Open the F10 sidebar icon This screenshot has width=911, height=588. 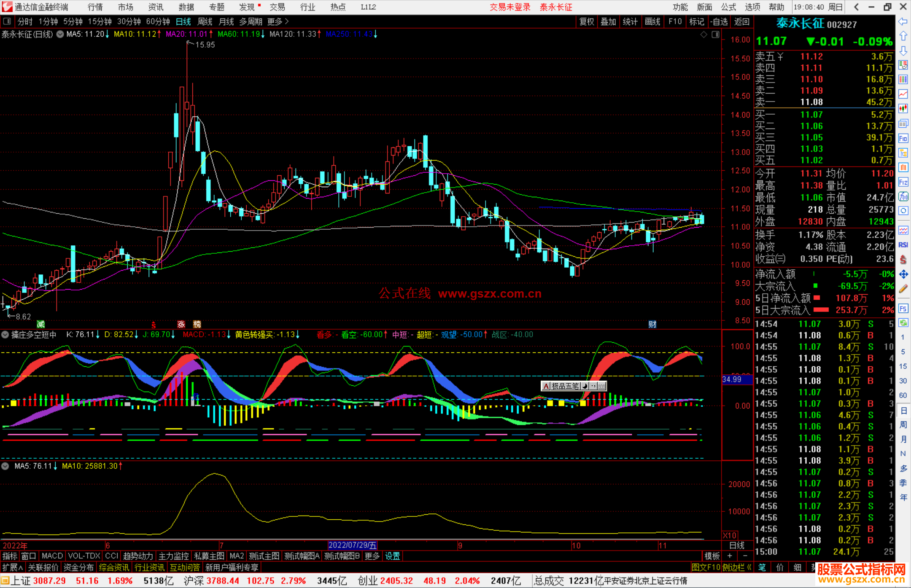point(903,138)
